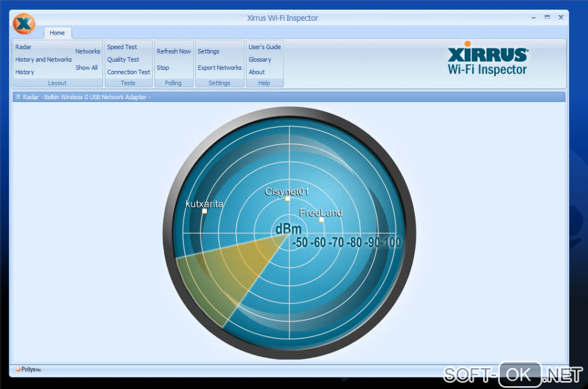Select the History layout option
This screenshot has width=588, height=389.
pyautogui.click(x=25, y=72)
